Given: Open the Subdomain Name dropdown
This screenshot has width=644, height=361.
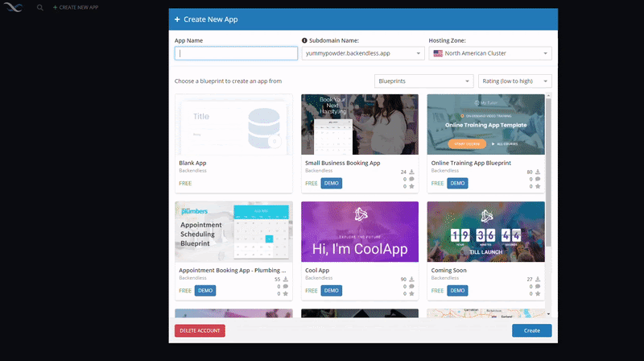Looking at the screenshot, I should point(363,54).
